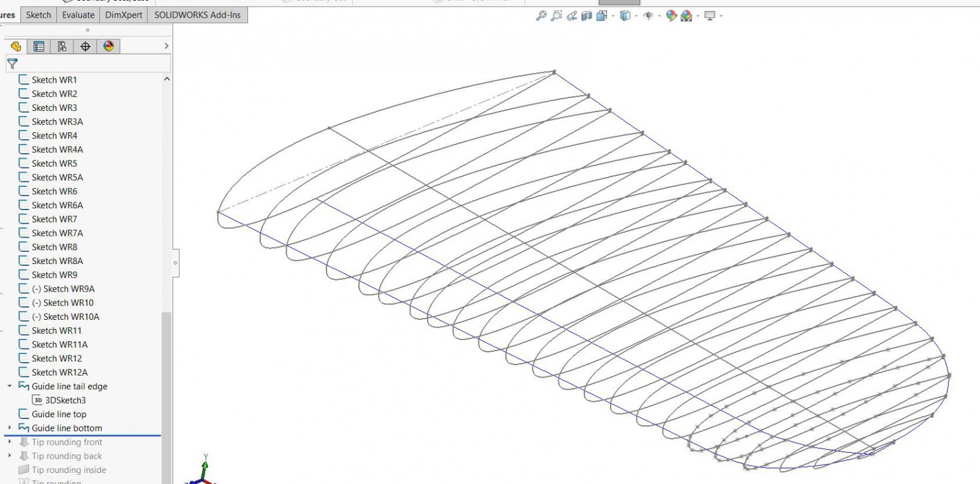This screenshot has height=484, width=980.
Task: Click the sketch icon beside Sketch WR11
Action: pyautogui.click(x=24, y=331)
